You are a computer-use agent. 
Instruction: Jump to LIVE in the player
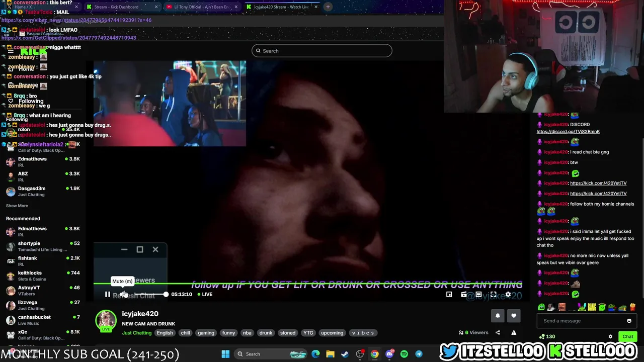click(x=205, y=295)
